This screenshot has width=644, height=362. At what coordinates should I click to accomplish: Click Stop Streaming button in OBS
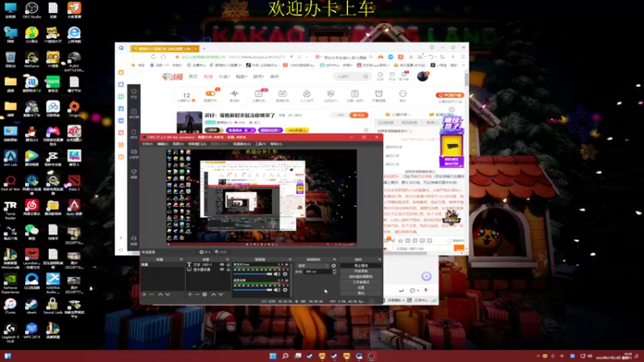pos(361,265)
